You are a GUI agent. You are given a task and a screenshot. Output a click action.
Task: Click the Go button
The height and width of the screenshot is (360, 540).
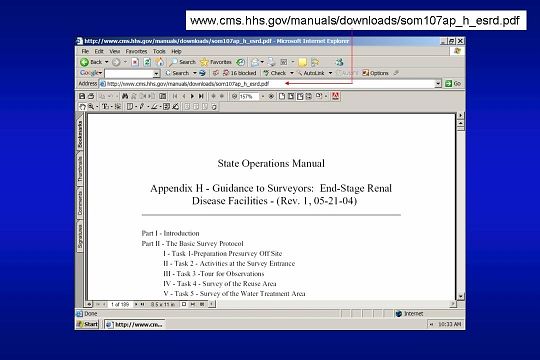(x=453, y=83)
